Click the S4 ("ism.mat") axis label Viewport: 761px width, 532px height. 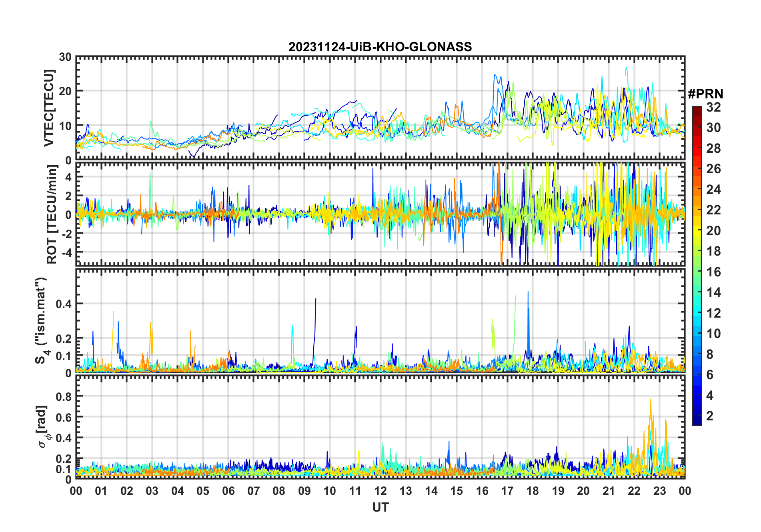(x=41, y=321)
